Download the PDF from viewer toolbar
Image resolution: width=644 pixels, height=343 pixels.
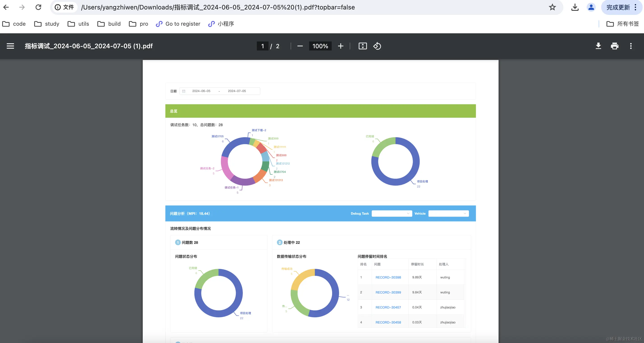[x=598, y=46]
